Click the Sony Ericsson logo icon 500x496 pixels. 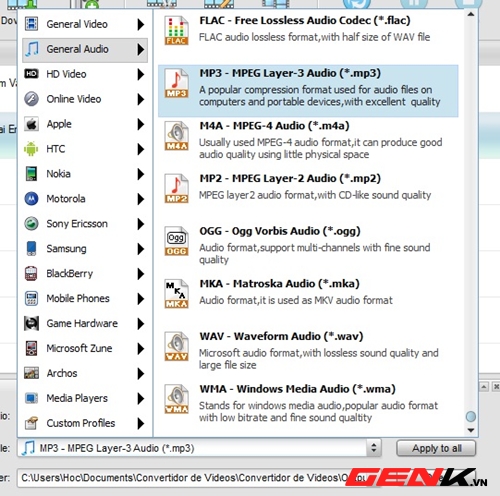pos(31,224)
